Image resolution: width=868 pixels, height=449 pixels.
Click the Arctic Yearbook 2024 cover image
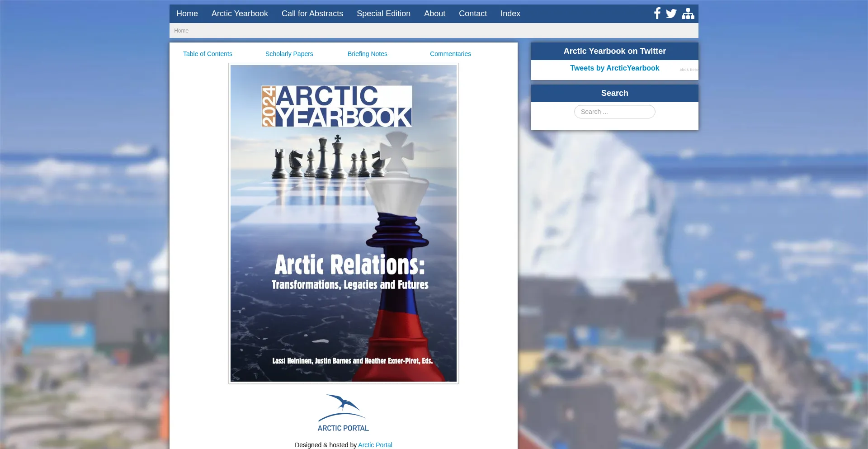click(343, 223)
